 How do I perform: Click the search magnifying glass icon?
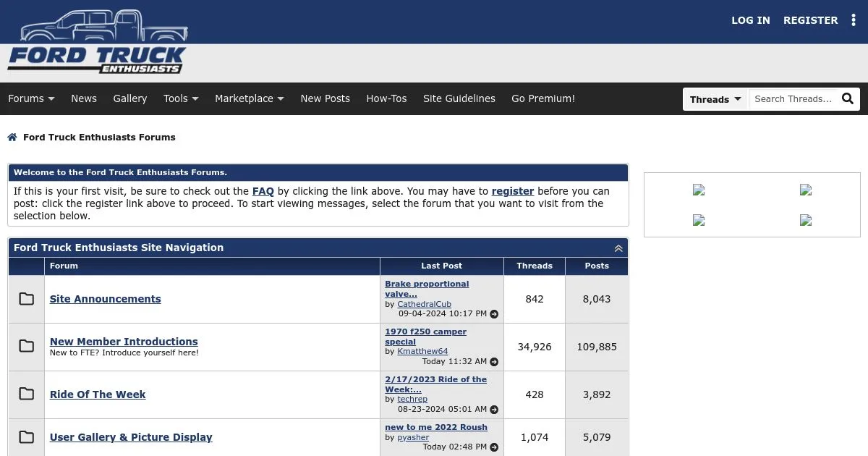tap(848, 99)
